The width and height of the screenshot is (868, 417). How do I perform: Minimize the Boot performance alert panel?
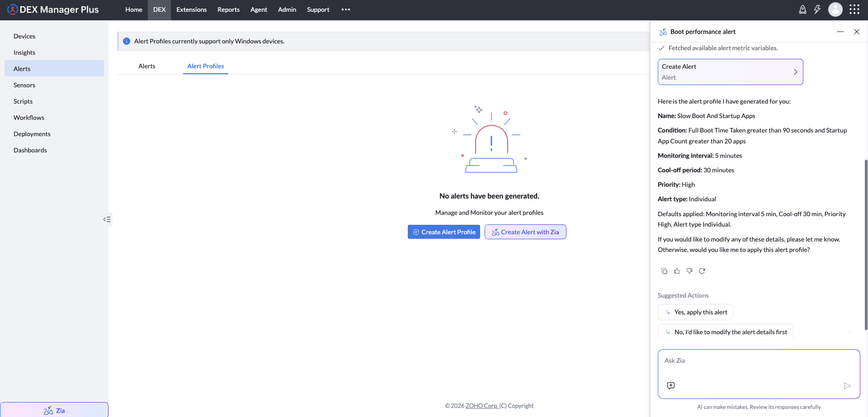pos(840,32)
